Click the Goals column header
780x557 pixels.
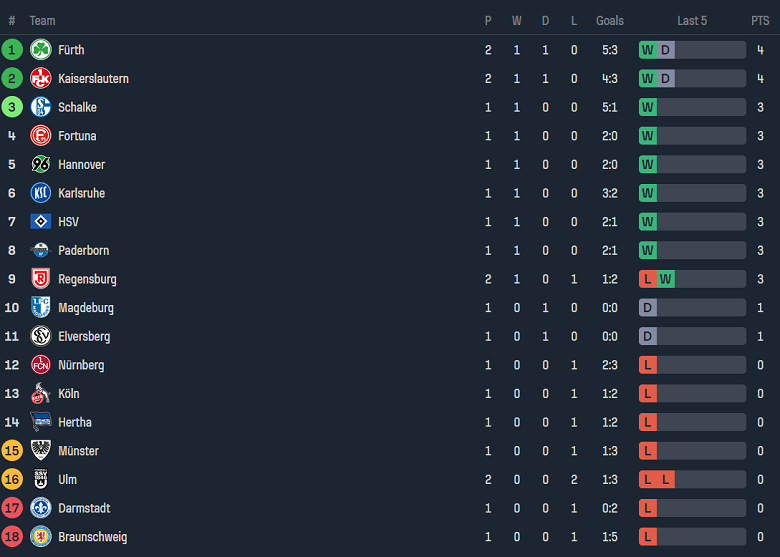tap(609, 21)
